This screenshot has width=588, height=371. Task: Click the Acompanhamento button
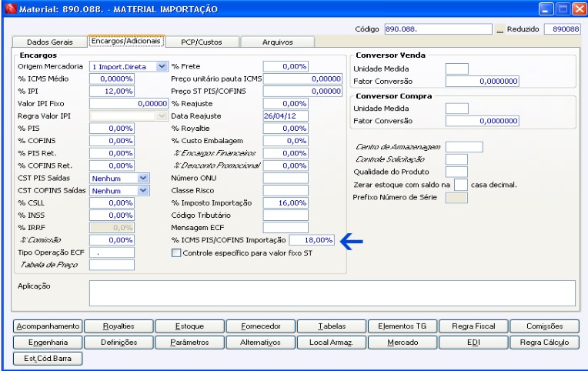click(48, 326)
